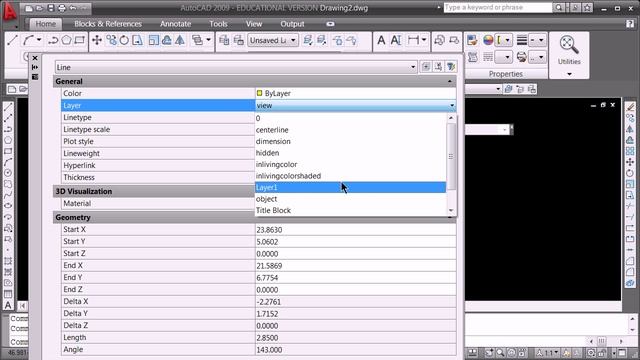640x360 pixels.
Task: Open the object color dropdown in ribbon
Action: pos(503,40)
